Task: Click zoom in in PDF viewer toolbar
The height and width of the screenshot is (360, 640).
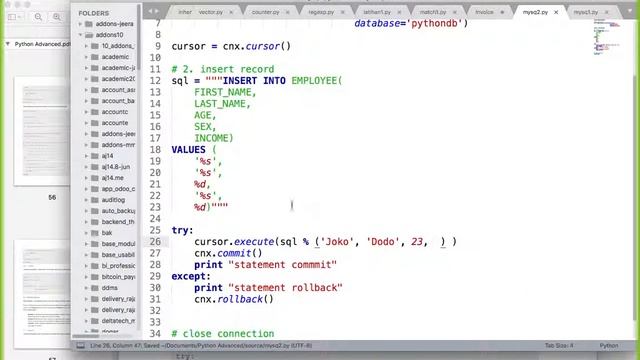Action: click(57, 17)
